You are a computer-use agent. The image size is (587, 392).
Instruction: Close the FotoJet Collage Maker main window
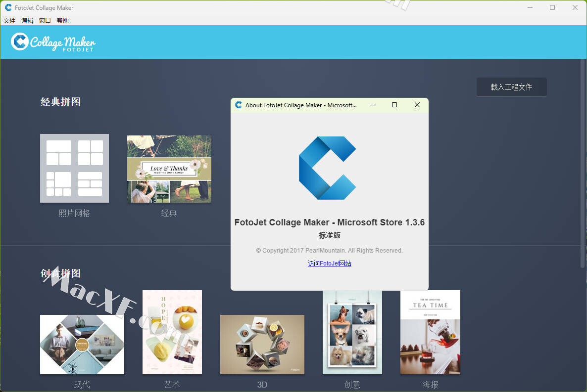(575, 7)
